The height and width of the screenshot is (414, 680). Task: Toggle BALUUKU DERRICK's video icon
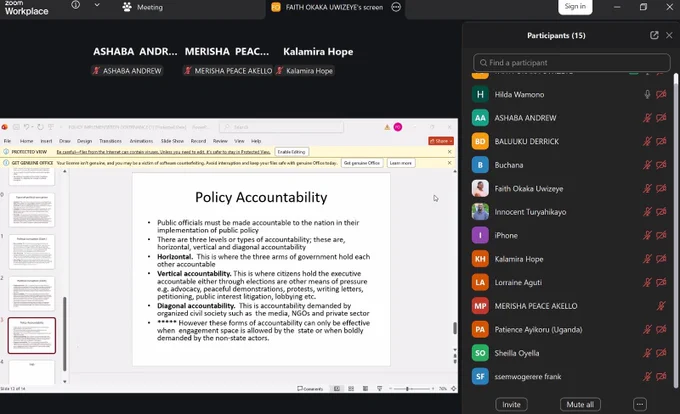661,141
